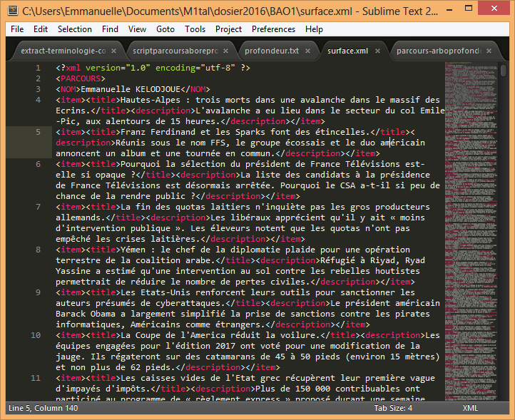515x420 pixels.
Task: Click the minimap code overview
Action: [x=471, y=230]
